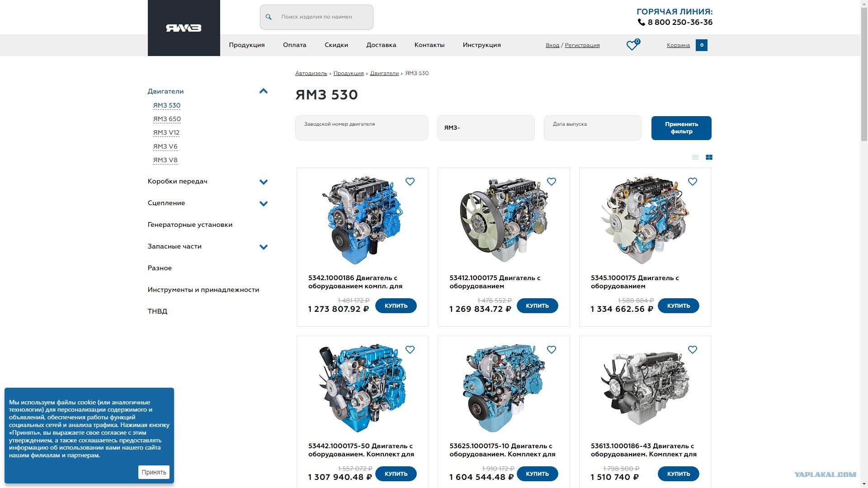Click the ЯМЗ- model input field

click(x=486, y=128)
